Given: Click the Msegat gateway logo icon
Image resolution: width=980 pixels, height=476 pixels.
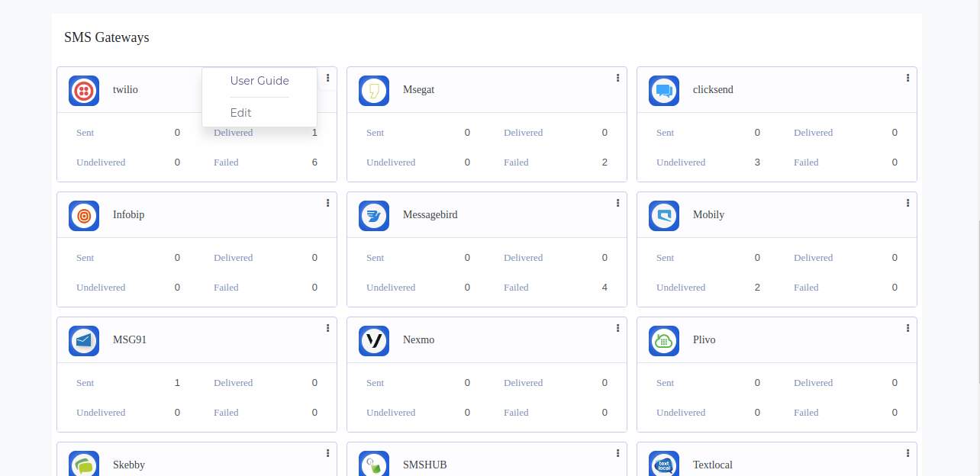Looking at the screenshot, I should tap(374, 91).
